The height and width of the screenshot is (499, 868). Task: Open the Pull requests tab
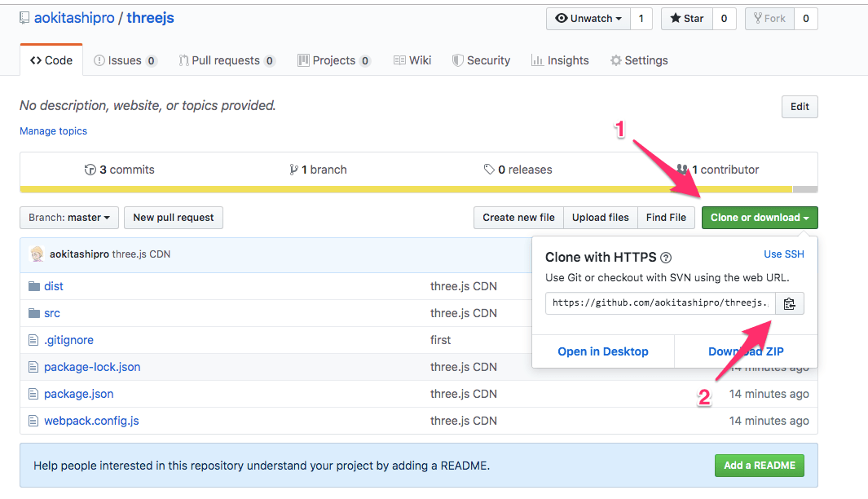(226, 60)
